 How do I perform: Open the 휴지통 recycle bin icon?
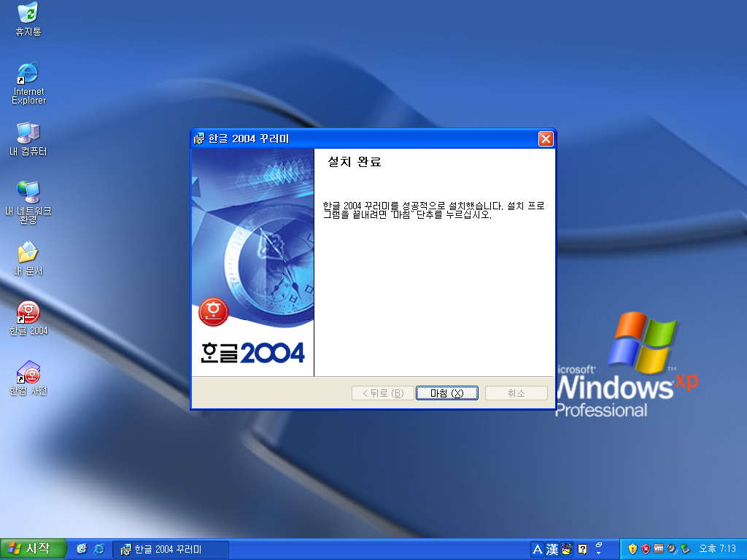(28, 19)
